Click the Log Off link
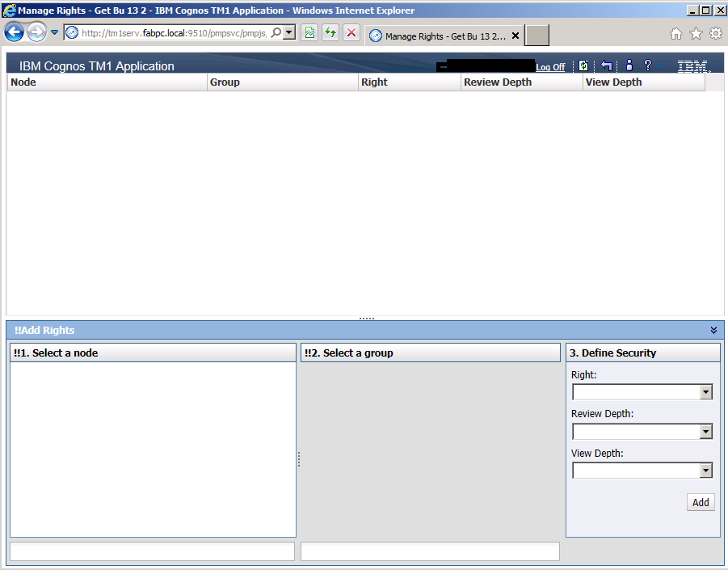Image resolution: width=728 pixels, height=570 pixels. coord(550,67)
